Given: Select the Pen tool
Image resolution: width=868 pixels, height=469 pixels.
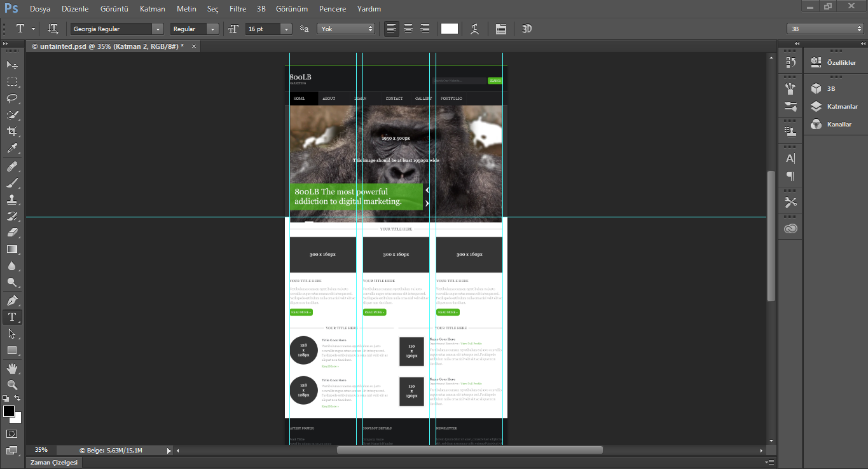Looking at the screenshot, I should (x=12, y=300).
